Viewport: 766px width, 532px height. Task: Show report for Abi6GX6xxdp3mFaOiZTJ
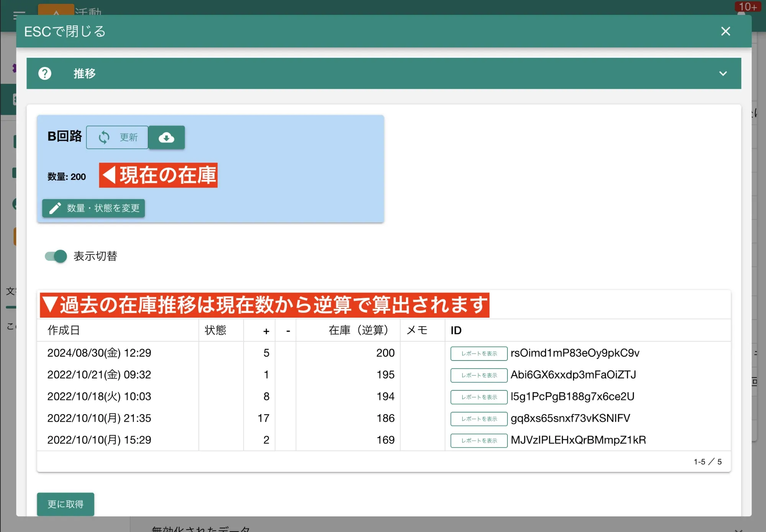click(x=479, y=375)
